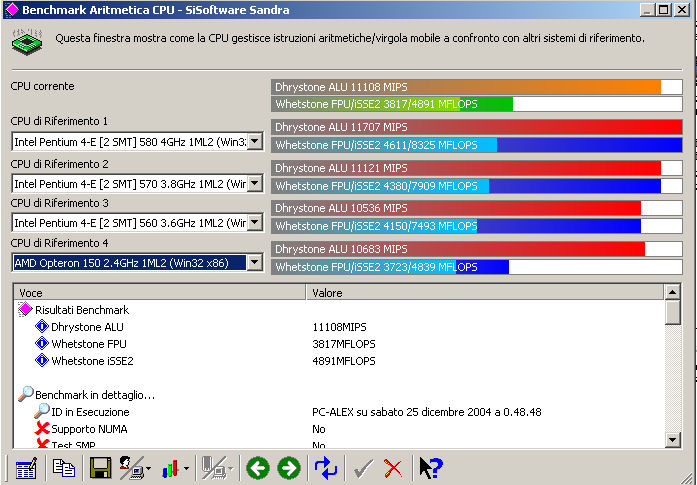Click blue info icon beside Whetstone iSSE2 row
Viewport: 697px width, 485px height.
(x=42, y=360)
